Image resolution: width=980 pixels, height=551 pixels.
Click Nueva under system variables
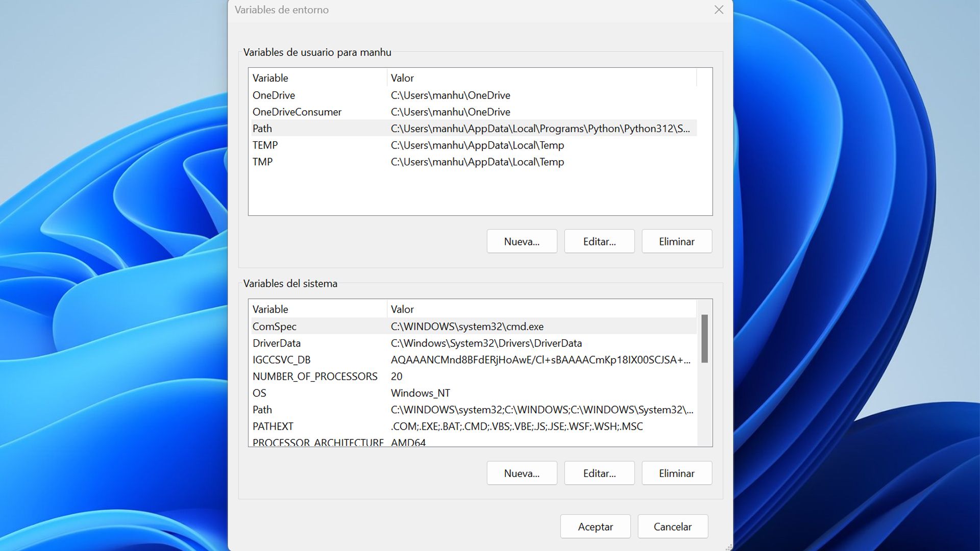tap(522, 473)
